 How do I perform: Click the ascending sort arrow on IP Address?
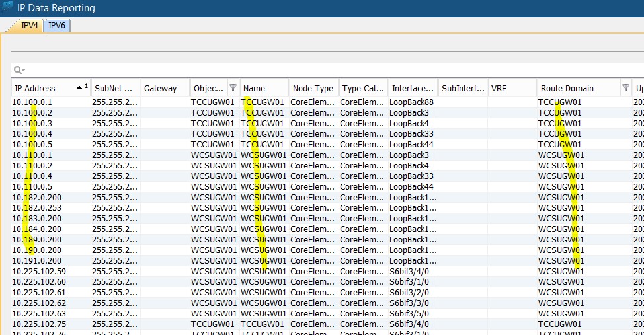coord(79,88)
